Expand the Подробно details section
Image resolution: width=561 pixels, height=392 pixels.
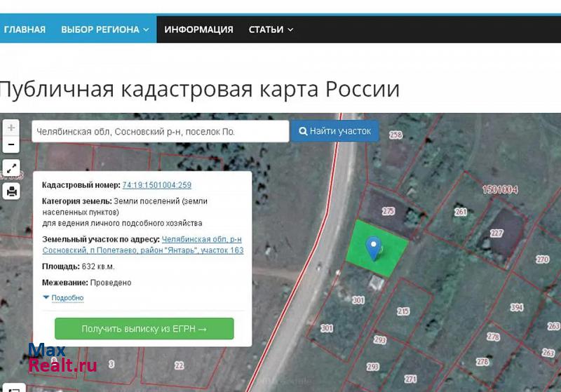pos(63,298)
